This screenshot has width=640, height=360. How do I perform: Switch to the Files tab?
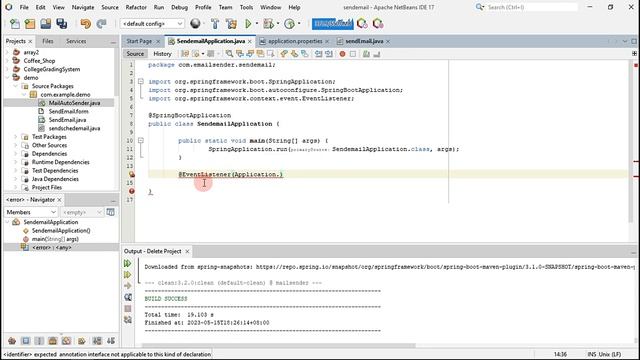point(48,41)
